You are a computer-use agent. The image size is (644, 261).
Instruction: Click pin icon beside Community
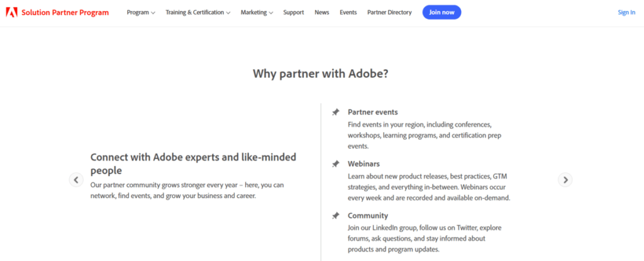pos(336,216)
